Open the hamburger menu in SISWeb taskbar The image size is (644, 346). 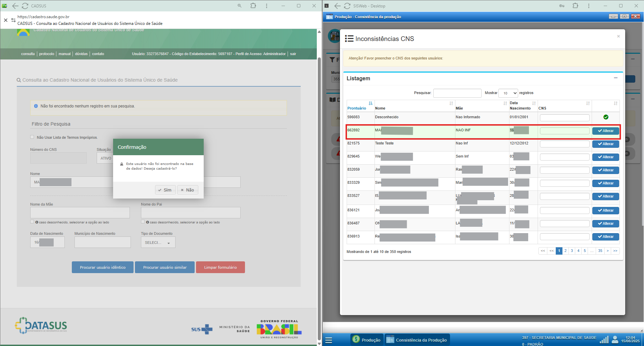(329, 340)
